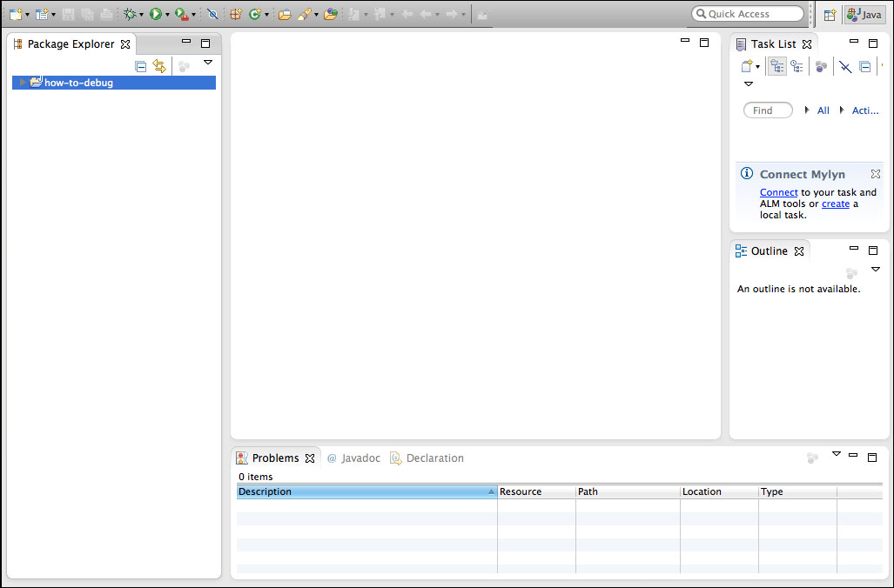Open Package Explorer view menu triangle

pos(208,63)
